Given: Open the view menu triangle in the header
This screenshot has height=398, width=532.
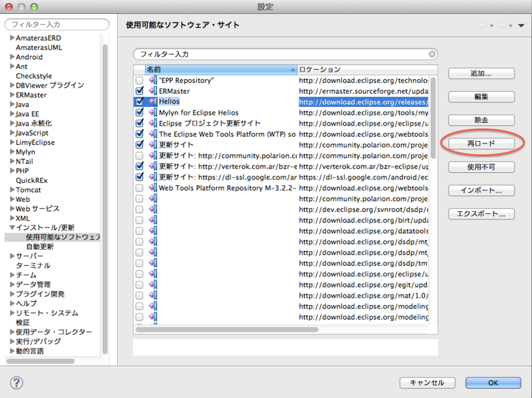Looking at the screenshot, I should pos(521,25).
